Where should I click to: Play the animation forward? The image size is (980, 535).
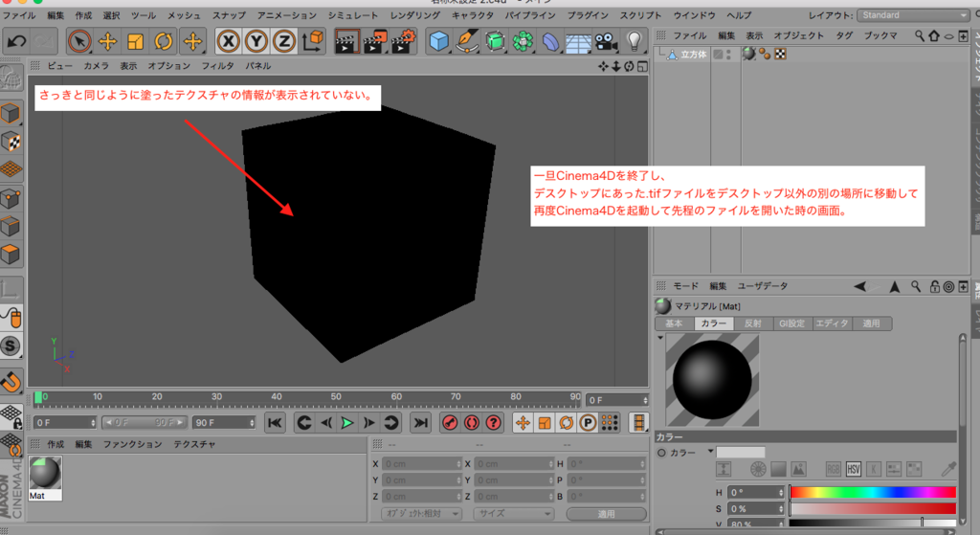click(x=347, y=423)
